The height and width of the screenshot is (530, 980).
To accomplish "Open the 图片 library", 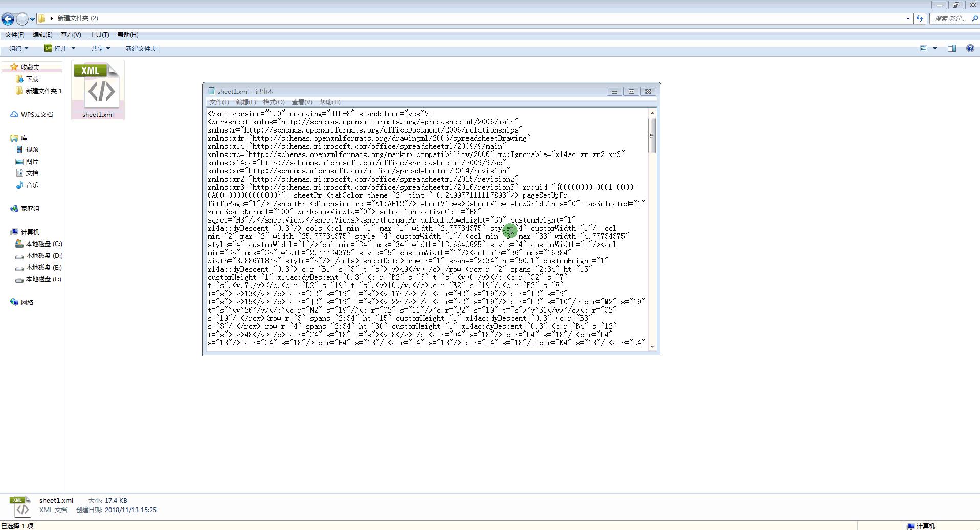I will click(32, 161).
